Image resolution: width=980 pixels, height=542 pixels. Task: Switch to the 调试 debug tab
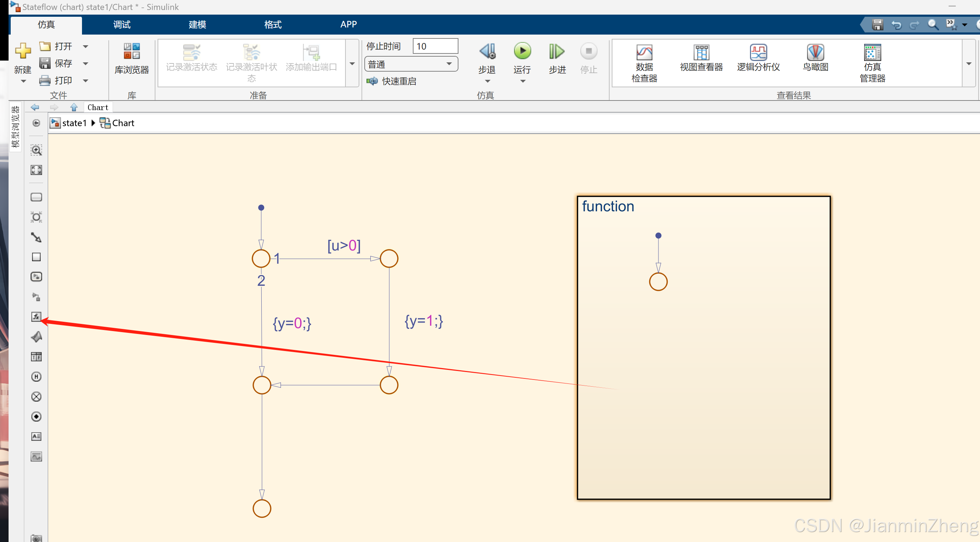(x=122, y=25)
